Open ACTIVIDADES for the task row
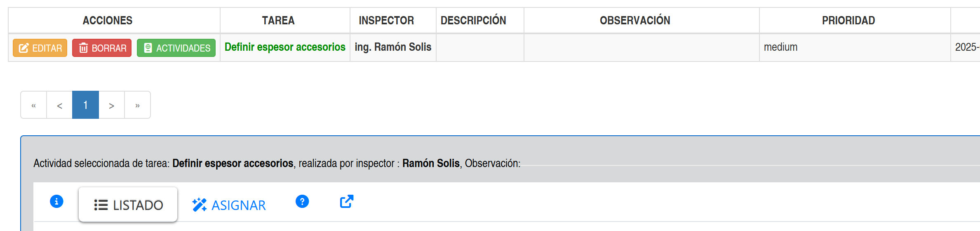980x231 pixels. coord(176,48)
